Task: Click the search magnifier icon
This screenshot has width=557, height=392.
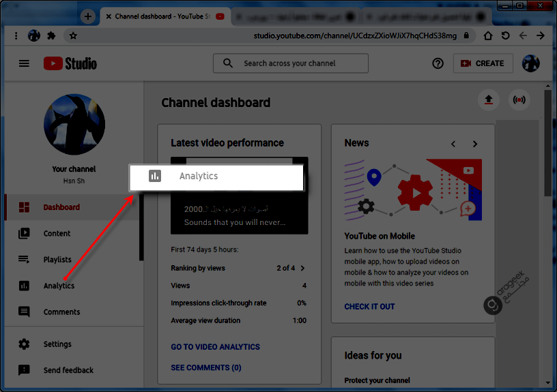Action: click(x=228, y=63)
